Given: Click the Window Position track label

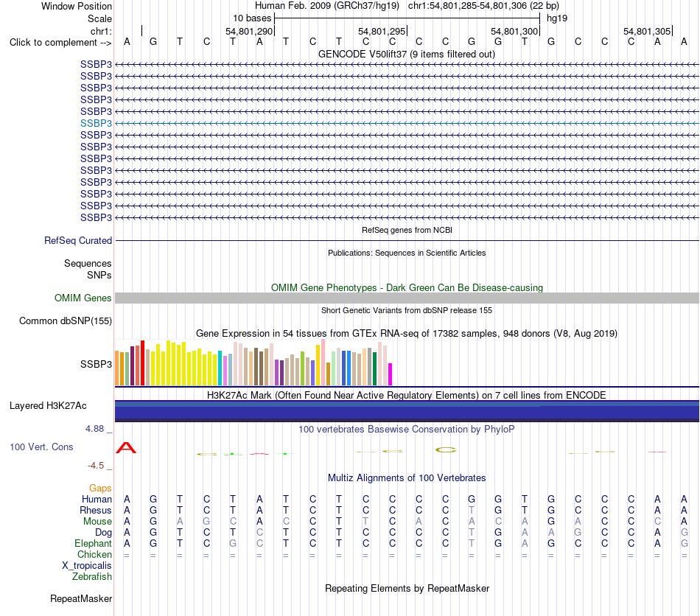Looking at the screenshot, I should coord(77,6).
